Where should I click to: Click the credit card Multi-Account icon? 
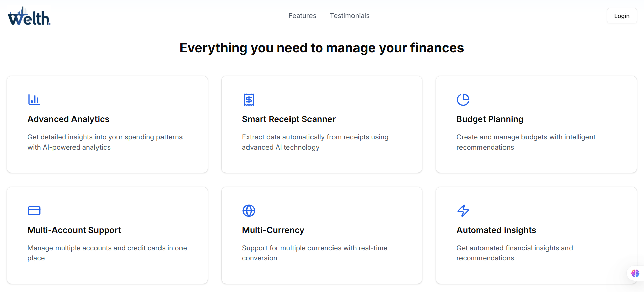pos(34,211)
